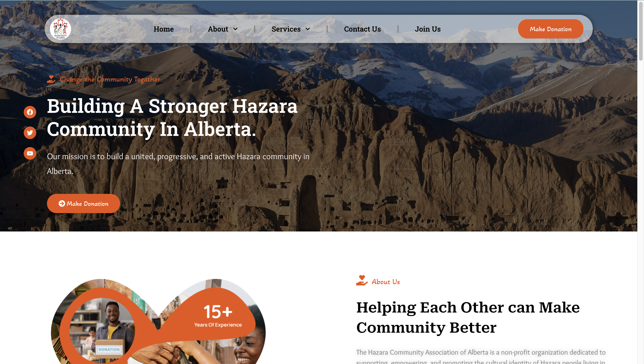Open the About nav item
Image resolution: width=644 pixels, height=364 pixels.
(x=218, y=29)
